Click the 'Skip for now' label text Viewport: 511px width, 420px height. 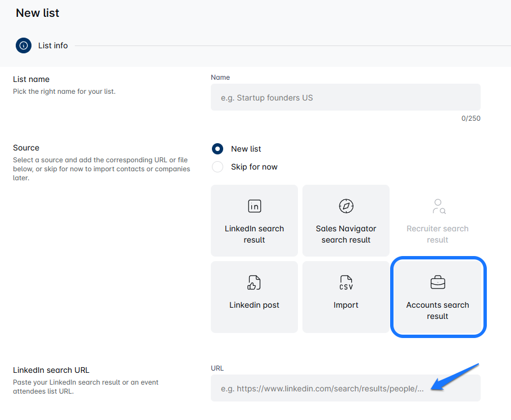coord(254,167)
